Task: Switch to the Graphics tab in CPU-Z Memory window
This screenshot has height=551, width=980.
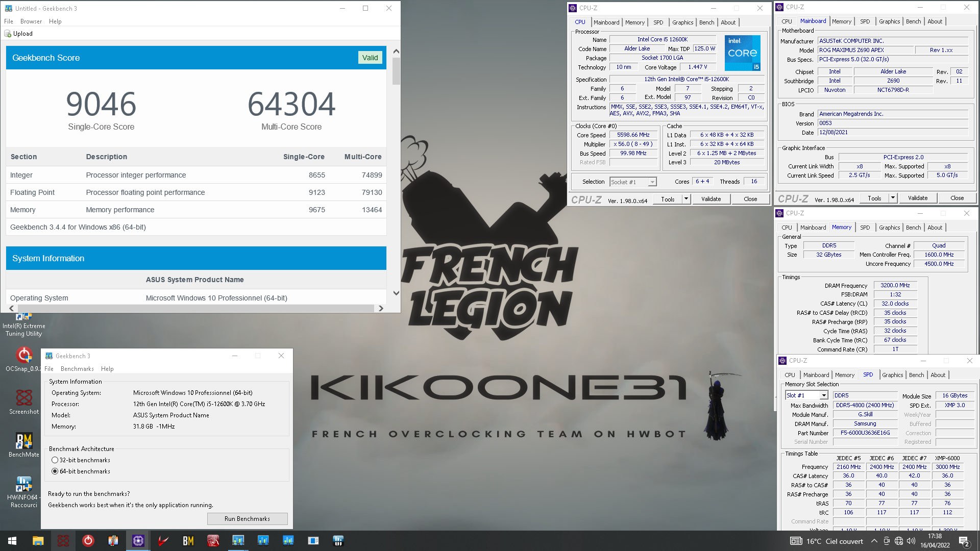Action: point(889,228)
